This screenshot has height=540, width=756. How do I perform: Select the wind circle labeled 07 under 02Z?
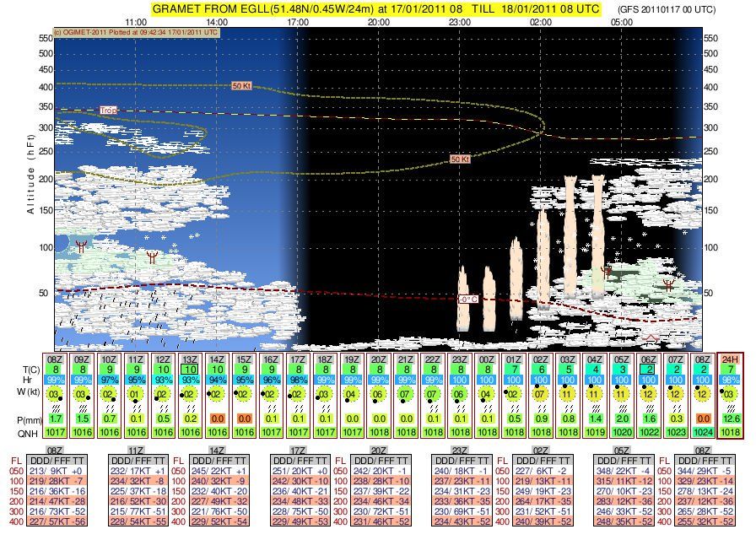[x=538, y=393]
